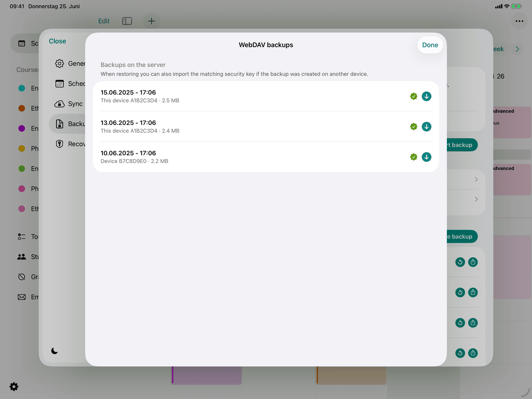Go to next week chevron

click(517, 49)
